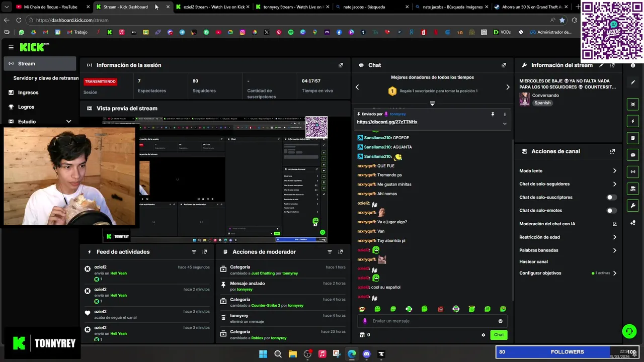Open Chat de solo-seguidores settings

click(568, 184)
